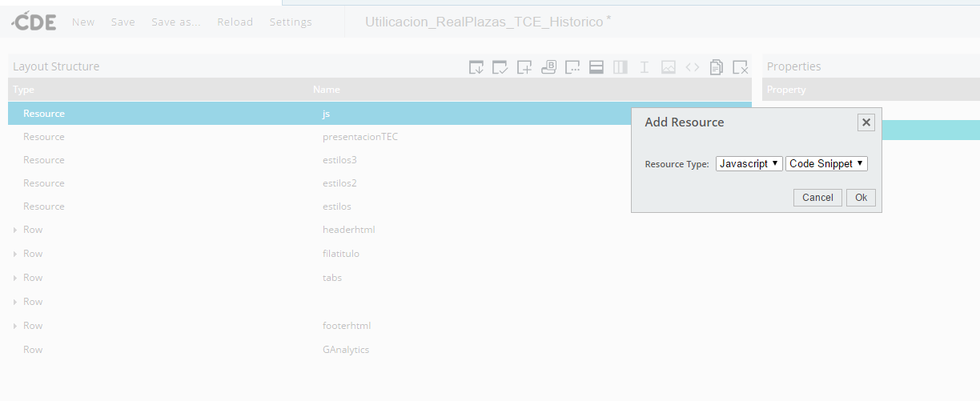
Task: Click the Add Columns icon
Action: pos(621,67)
